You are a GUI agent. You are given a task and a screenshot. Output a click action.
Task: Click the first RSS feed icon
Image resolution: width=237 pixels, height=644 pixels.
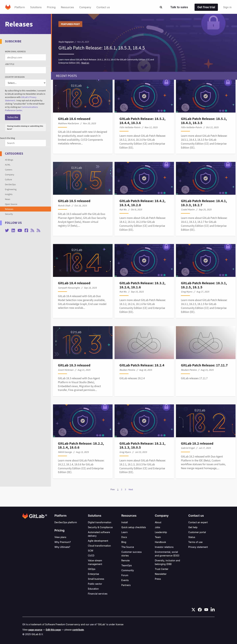[x=32, y=231]
